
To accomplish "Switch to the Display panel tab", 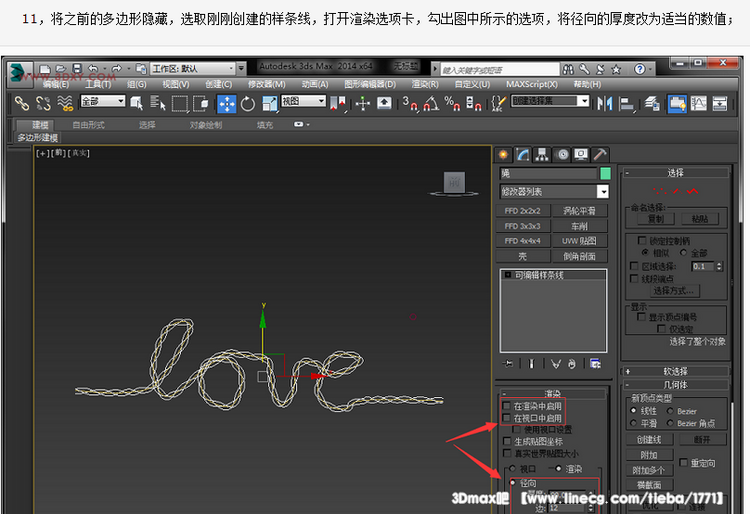I will tap(581, 154).
